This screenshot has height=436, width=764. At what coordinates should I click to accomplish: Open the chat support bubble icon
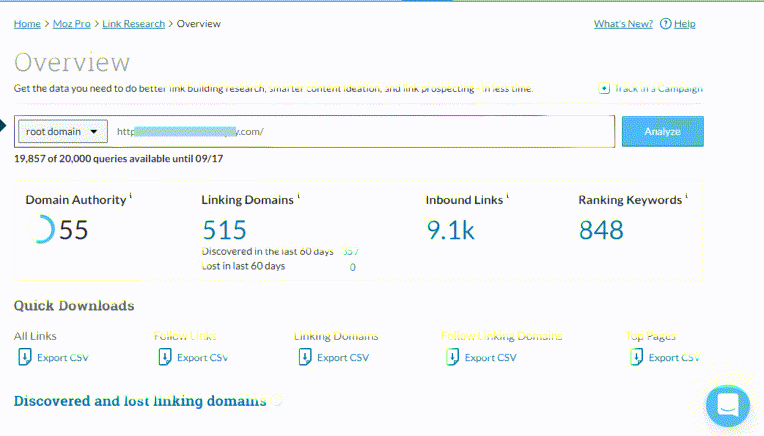pyautogui.click(x=728, y=406)
